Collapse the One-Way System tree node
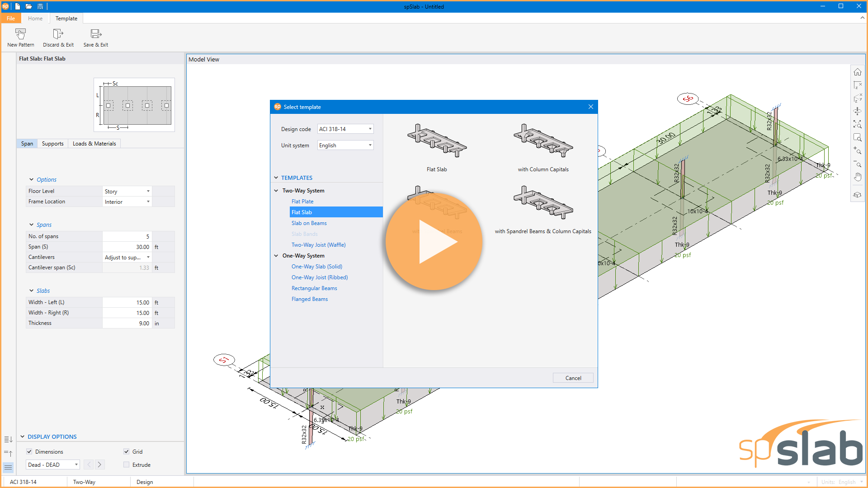Image resolution: width=868 pixels, height=488 pixels. (x=276, y=256)
